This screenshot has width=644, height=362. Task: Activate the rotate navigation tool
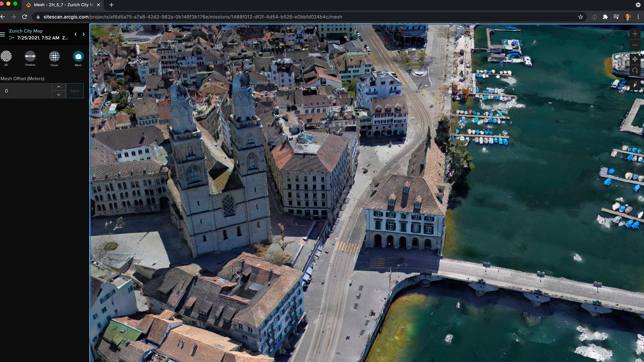tap(635, 70)
